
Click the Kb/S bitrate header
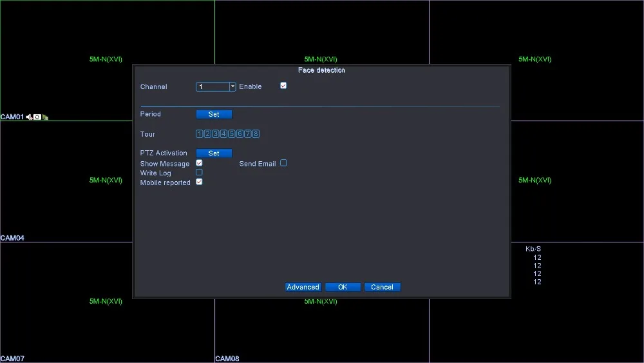click(533, 249)
